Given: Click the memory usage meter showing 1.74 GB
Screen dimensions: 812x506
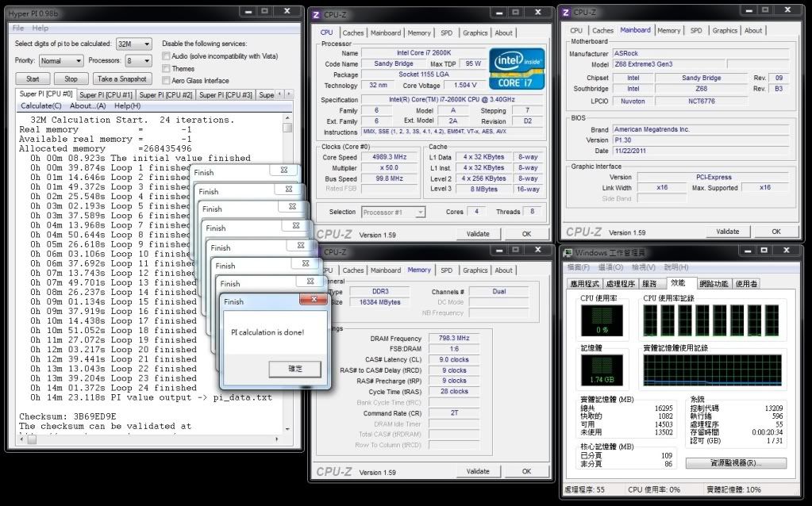Looking at the screenshot, I should point(602,370).
